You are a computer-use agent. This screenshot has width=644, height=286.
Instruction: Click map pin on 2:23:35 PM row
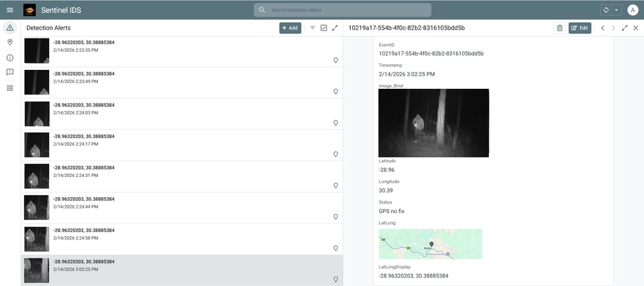coord(336,60)
